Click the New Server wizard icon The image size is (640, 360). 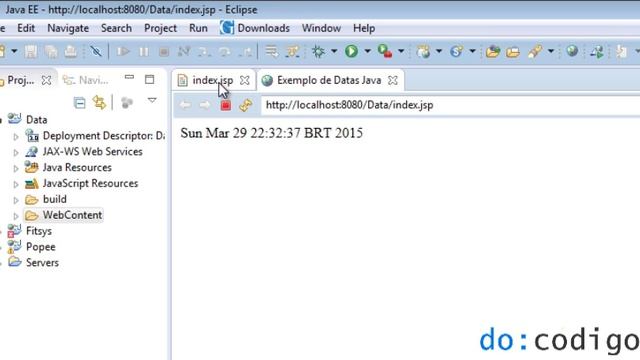[x=423, y=51]
